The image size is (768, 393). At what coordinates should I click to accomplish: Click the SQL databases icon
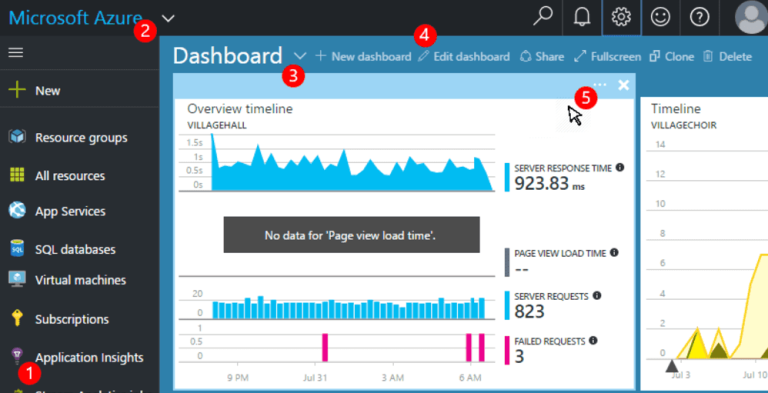[x=17, y=249]
